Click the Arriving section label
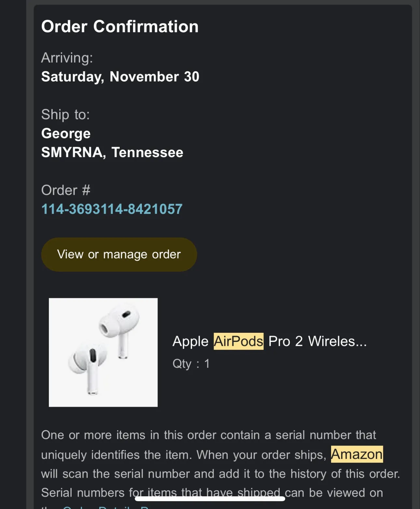420x509 pixels. point(67,58)
